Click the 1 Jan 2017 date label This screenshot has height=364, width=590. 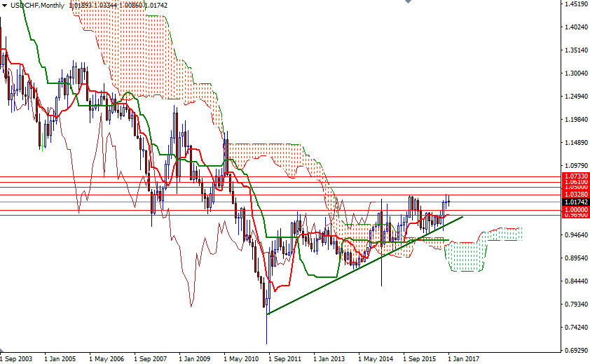463,358
